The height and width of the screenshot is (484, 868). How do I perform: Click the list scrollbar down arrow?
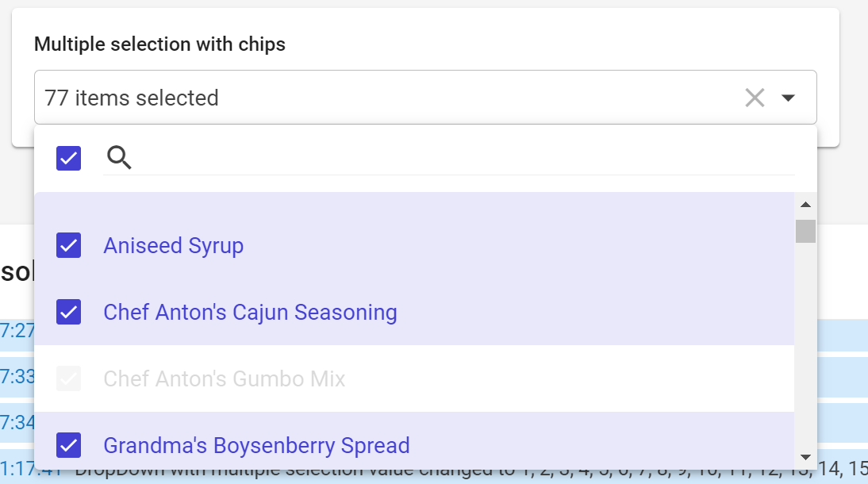point(805,457)
